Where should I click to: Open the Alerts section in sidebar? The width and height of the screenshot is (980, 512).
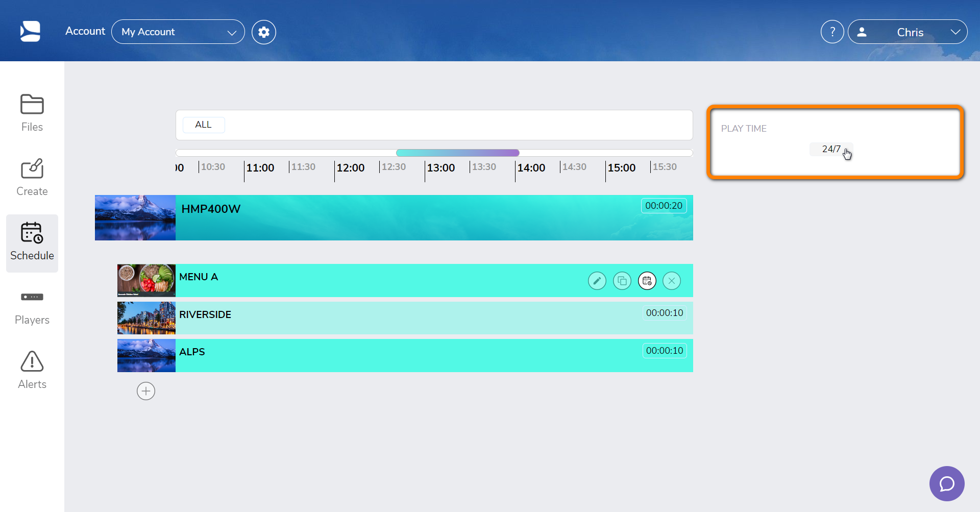[x=32, y=371]
